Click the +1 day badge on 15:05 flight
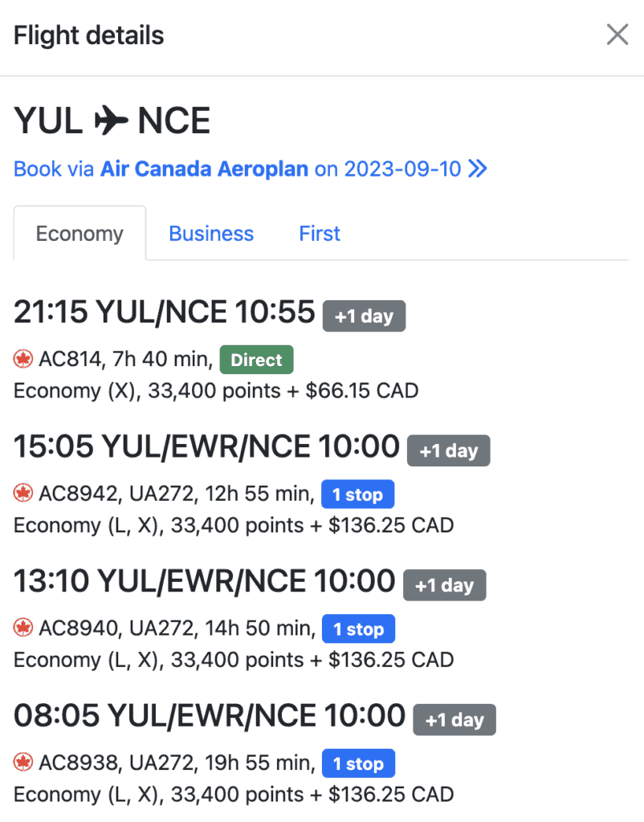The image size is (644, 822). coord(448,450)
